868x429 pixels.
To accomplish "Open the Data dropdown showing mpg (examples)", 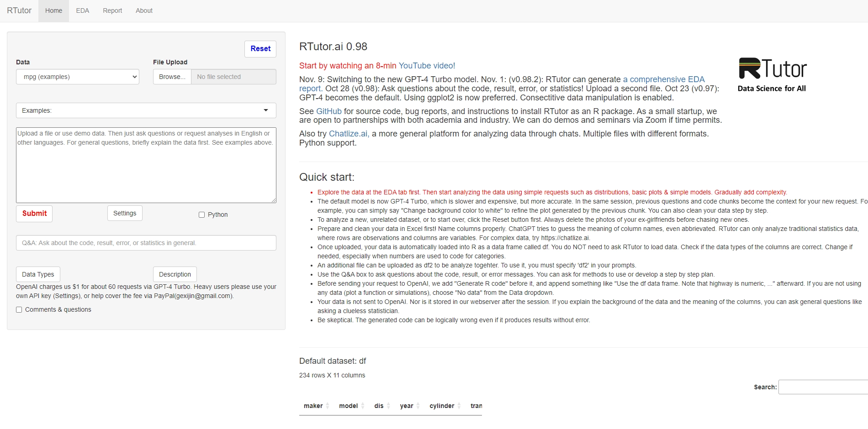I will point(78,77).
